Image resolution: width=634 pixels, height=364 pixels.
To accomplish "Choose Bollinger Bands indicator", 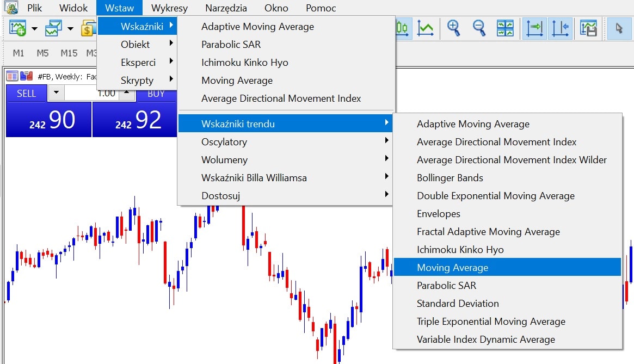I will click(x=507, y=177).
